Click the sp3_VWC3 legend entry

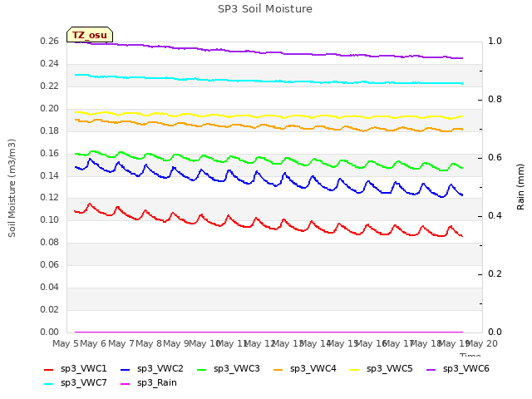point(228,368)
